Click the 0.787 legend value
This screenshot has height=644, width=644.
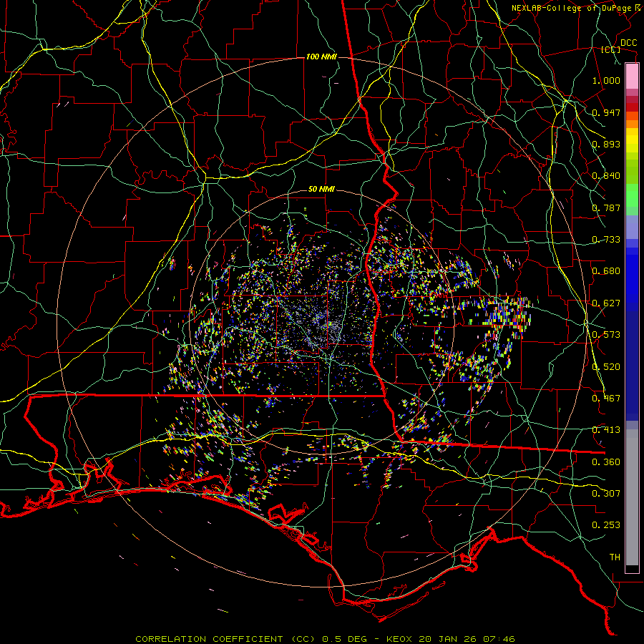pyautogui.click(x=606, y=208)
